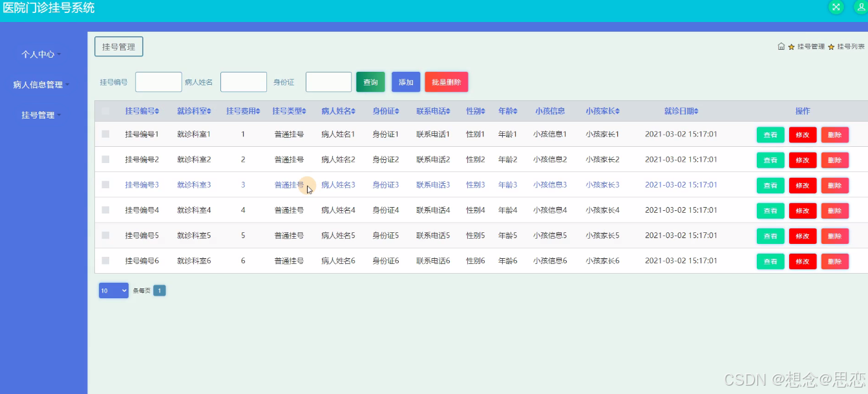Click 挂号管理 in the breadcrumb
868x394 pixels.
coord(811,47)
